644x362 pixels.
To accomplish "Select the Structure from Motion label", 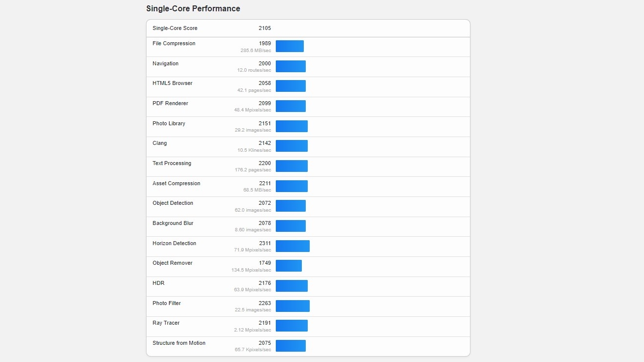I will coord(179,343).
